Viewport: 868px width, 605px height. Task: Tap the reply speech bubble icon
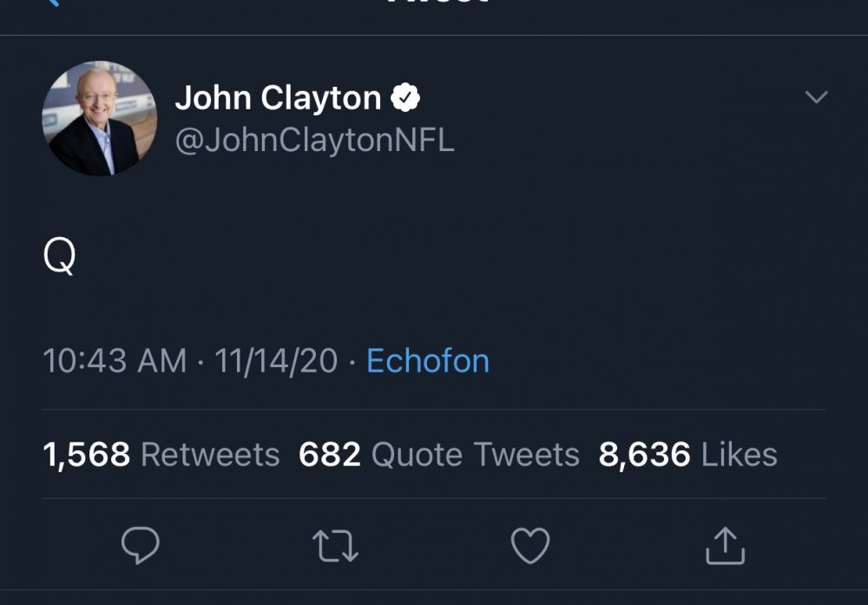(140, 547)
